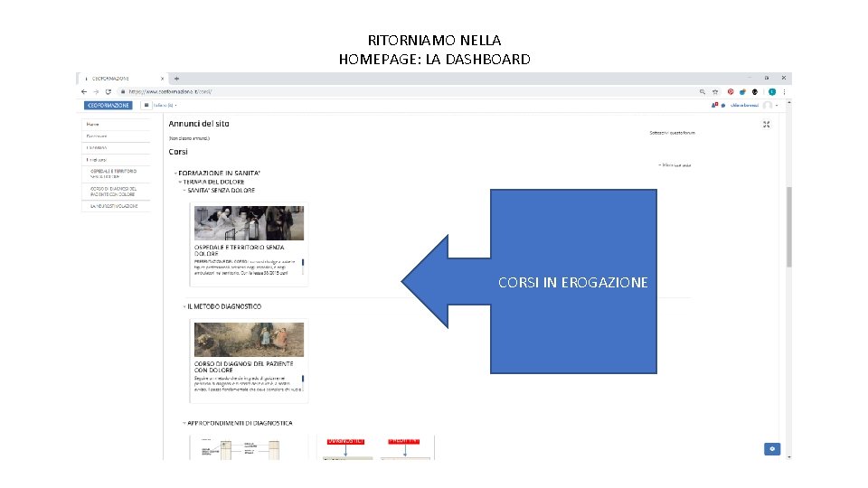Open the Chrome profile avatar

click(x=771, y=92)
